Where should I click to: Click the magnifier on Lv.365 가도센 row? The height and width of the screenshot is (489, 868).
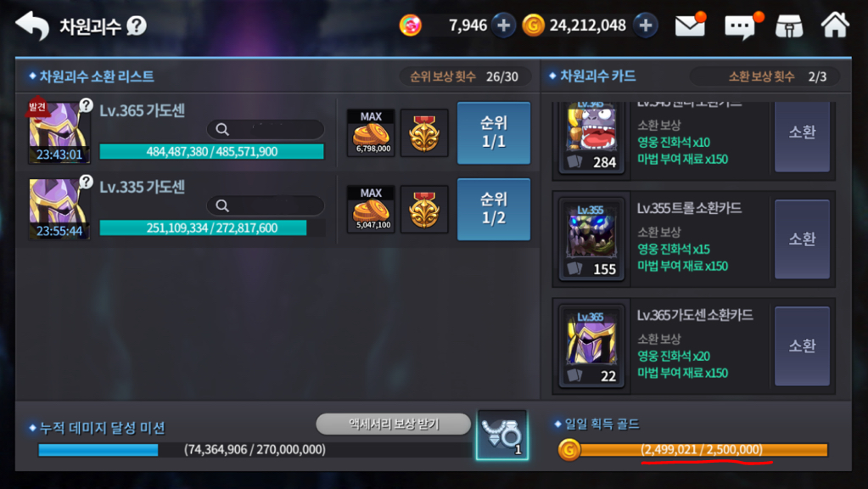pos(222,130)
